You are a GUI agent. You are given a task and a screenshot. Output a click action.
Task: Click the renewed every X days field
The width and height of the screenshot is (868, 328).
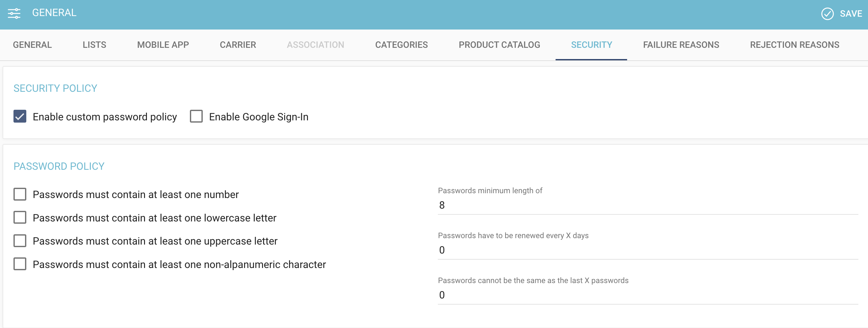tap(648, 250)
